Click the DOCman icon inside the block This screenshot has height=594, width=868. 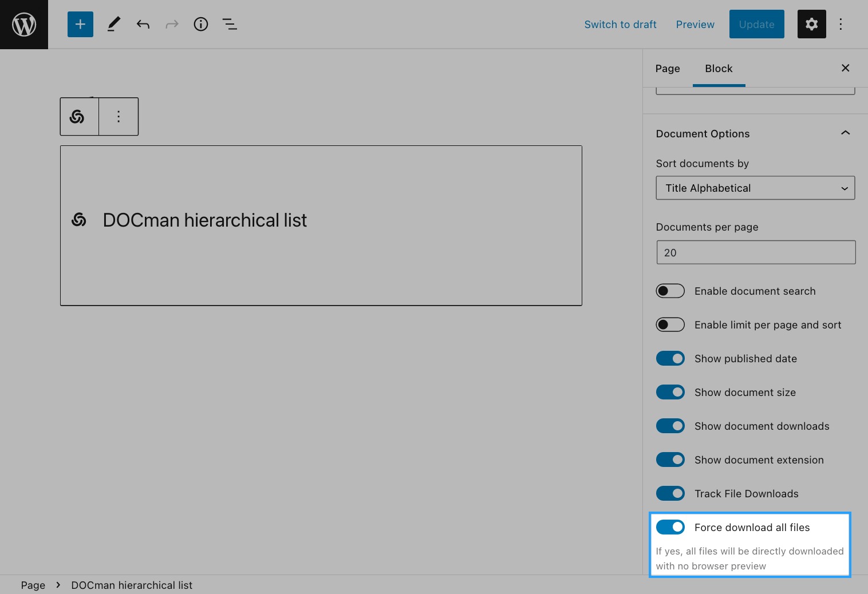tap(79, 220)
